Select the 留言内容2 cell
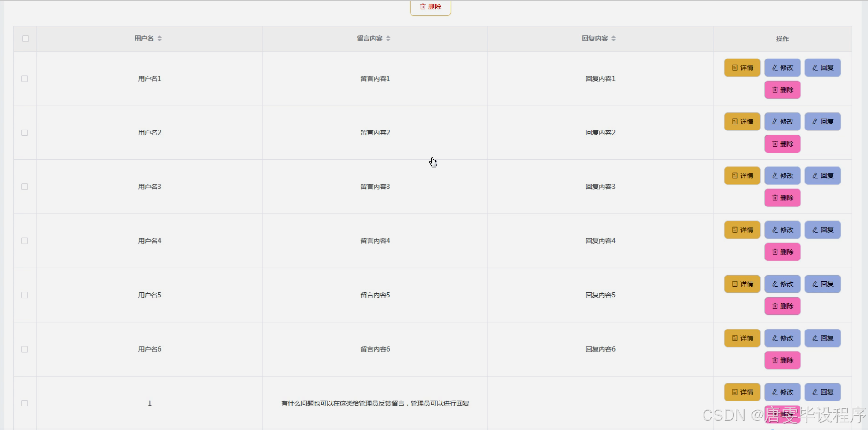 click(x=375, y=133)
